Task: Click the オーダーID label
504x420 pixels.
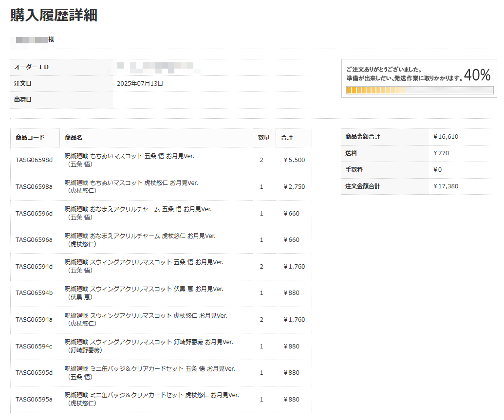Action: [32, 67]
